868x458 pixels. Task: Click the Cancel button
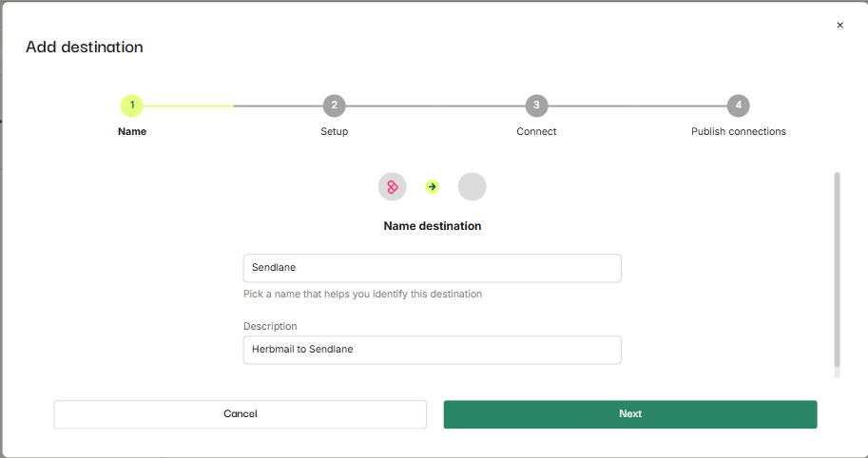[x=241, y=413]
